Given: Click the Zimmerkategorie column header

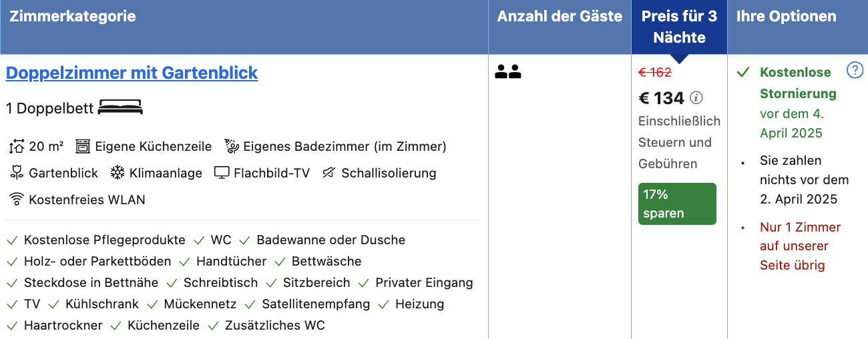Looking at the screenshot, I should (244, 27).
